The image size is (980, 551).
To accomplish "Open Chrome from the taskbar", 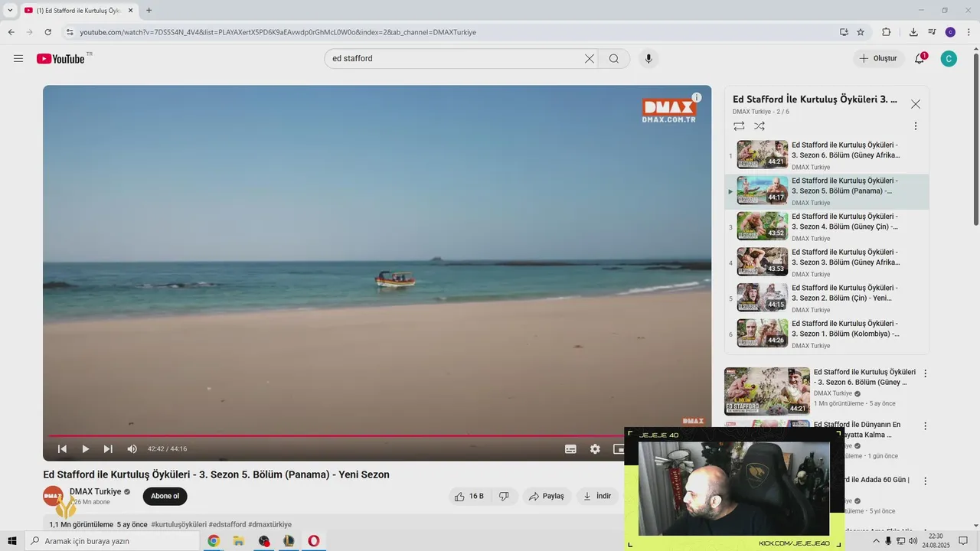I will click(214, 541).
